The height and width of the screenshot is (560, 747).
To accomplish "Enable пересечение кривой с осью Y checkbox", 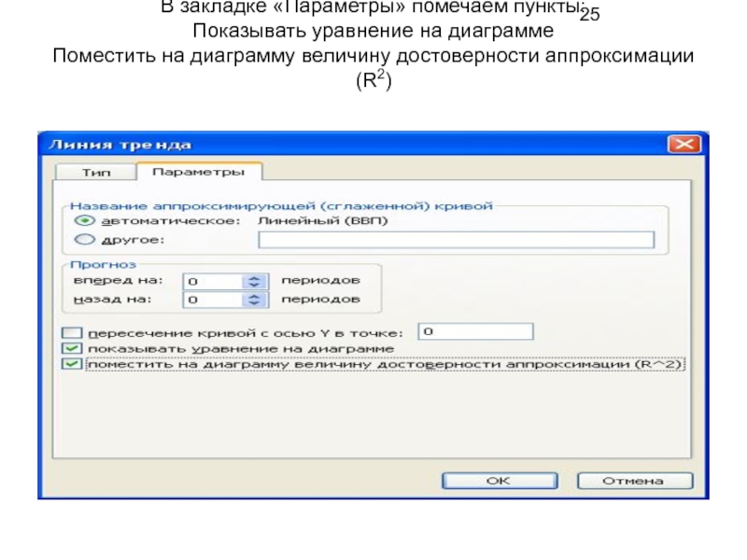I will click(x=71, y=332).
